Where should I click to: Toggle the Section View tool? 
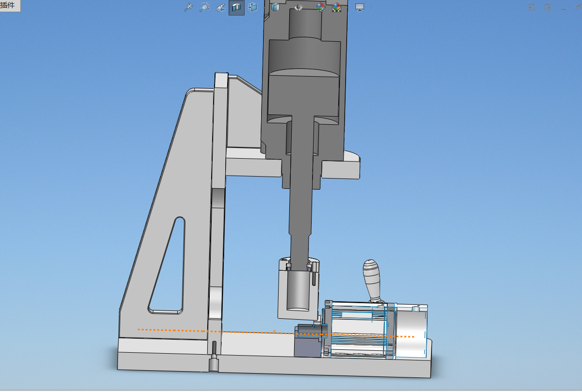coord(236,7)
